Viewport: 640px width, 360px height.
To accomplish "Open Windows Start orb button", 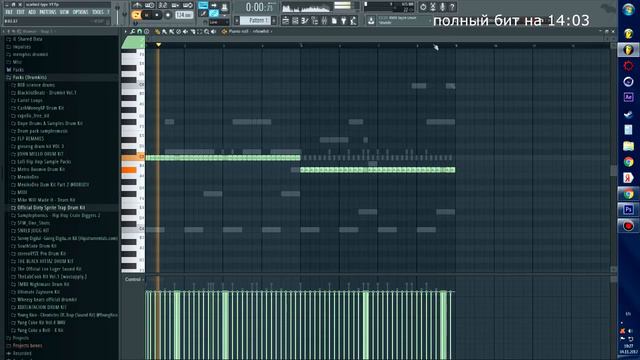I will [629, 10].
